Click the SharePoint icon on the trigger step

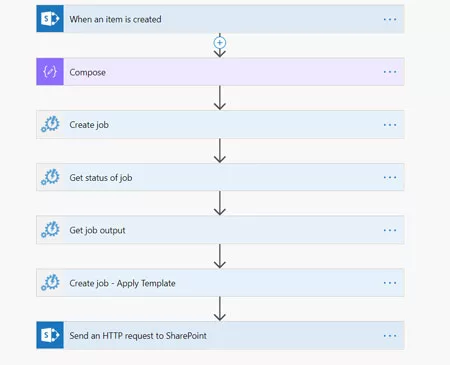click(x=50, y=19)
